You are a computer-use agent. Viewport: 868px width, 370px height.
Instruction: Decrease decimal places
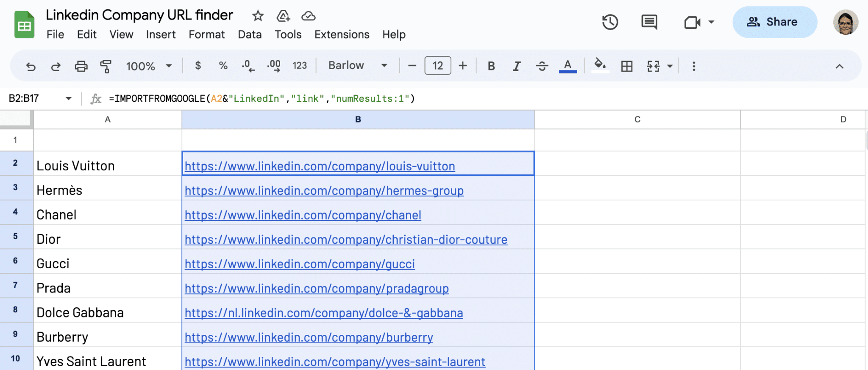[x=248, y=66]
